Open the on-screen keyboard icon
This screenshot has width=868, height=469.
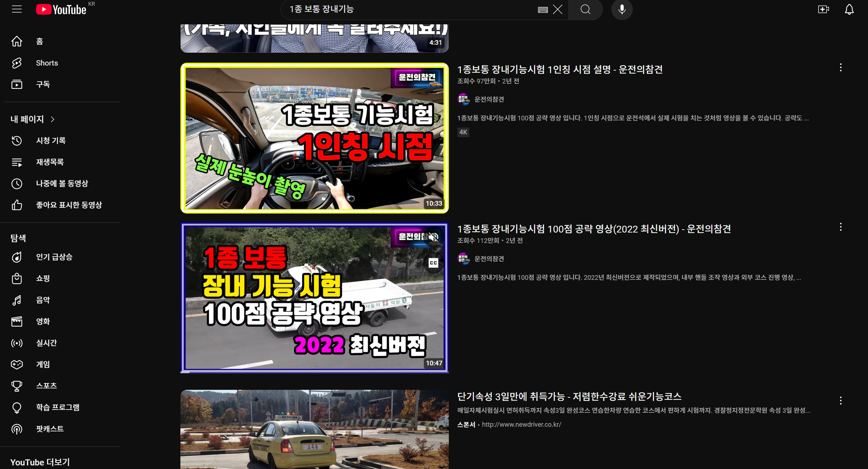coord(543,10)
